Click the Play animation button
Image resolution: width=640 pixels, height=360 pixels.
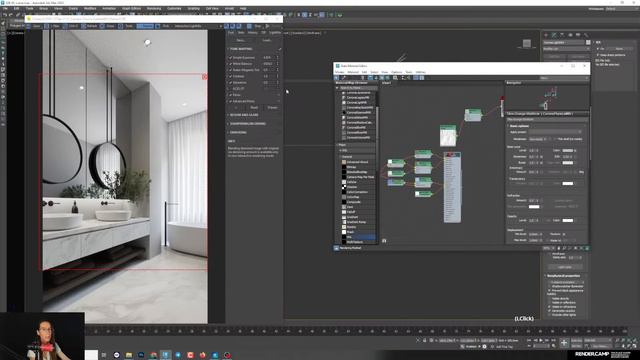(542, 340)
